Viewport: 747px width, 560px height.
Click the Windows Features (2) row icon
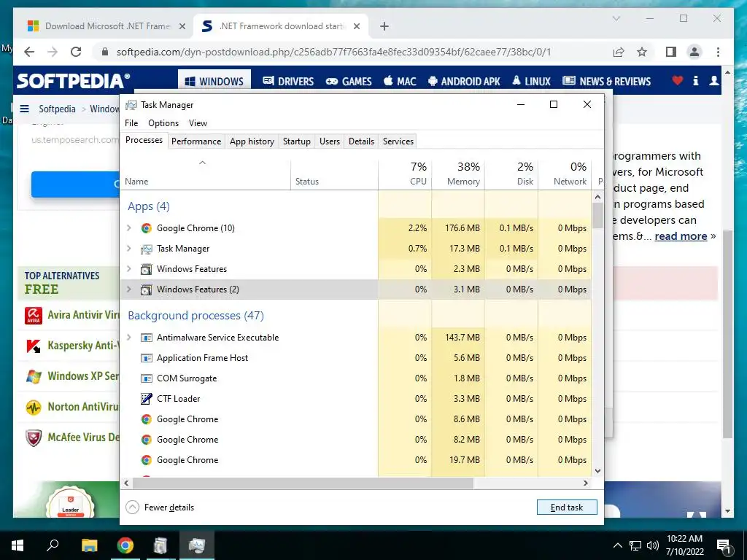pos(146,289)
